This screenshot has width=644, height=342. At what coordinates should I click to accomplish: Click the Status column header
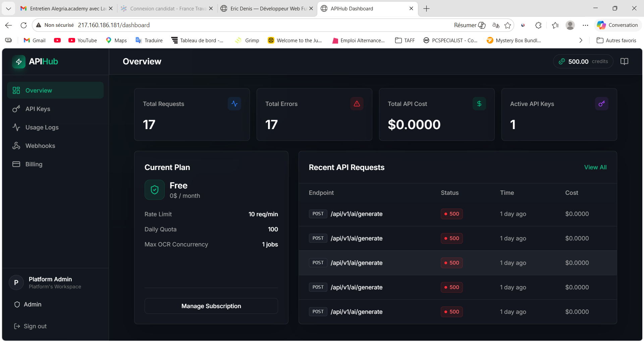tap(449, 193)
